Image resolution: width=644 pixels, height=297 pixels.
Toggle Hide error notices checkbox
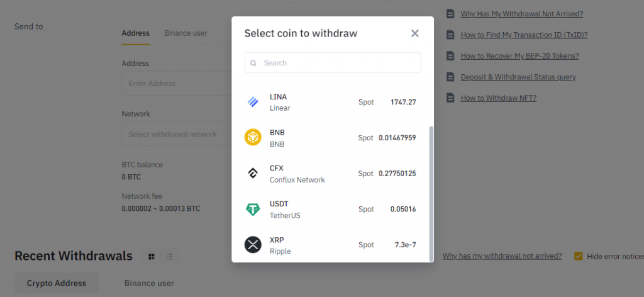[x=578, y=256]
